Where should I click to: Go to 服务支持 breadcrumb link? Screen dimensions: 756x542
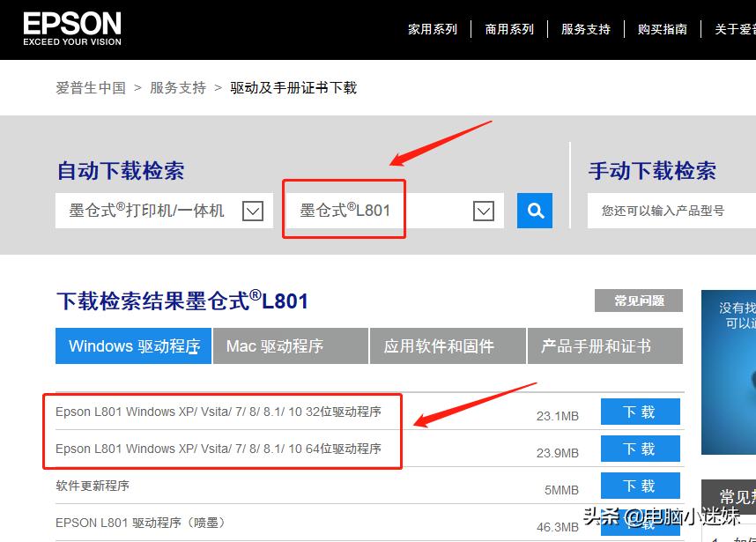(x=178, y=88)
